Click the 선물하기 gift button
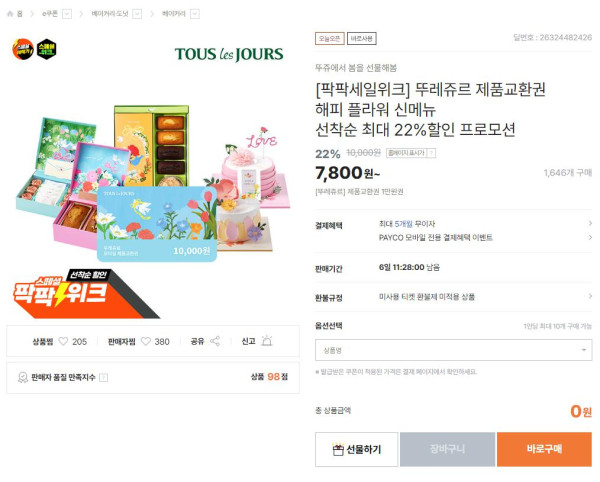Image resolution: width=600 pixels, height=482 pixels. tap(357, 449)
